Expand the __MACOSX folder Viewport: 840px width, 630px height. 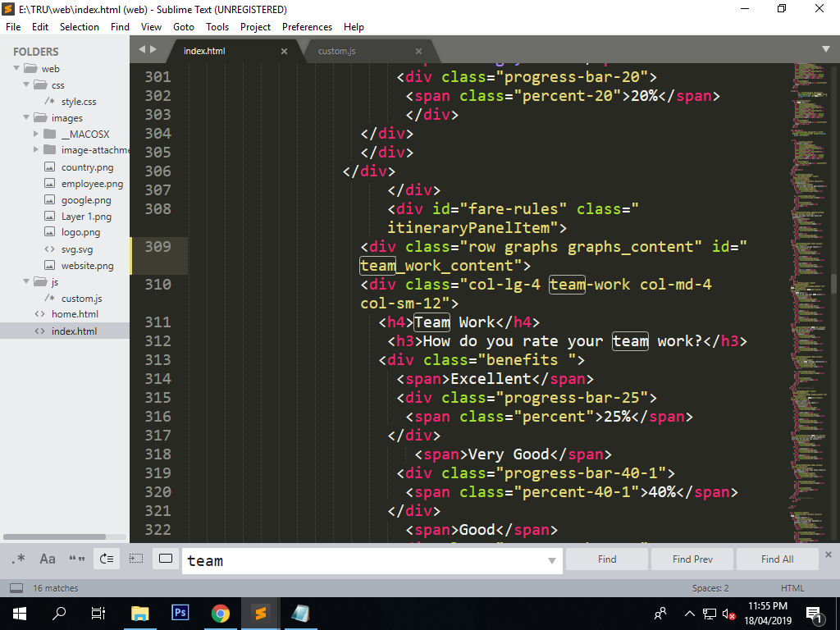(x=37, y=135)
